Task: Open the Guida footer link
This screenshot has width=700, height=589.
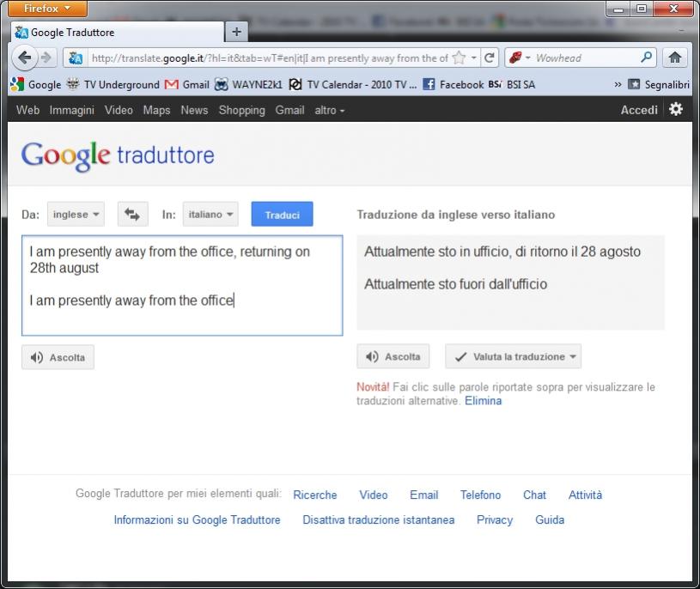Action: point(550,519)
